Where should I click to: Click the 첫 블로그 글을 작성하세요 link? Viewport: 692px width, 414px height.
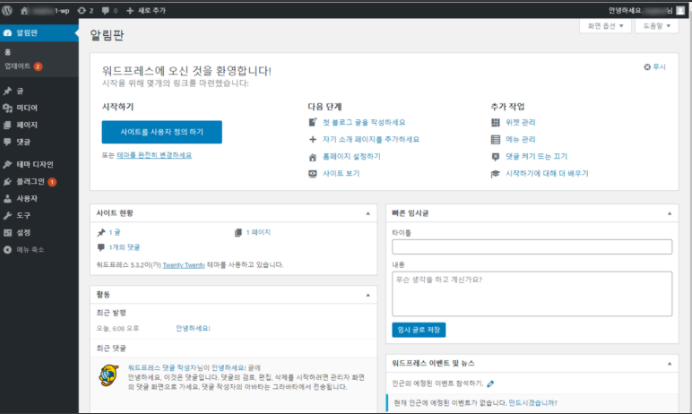click(364, 122)
